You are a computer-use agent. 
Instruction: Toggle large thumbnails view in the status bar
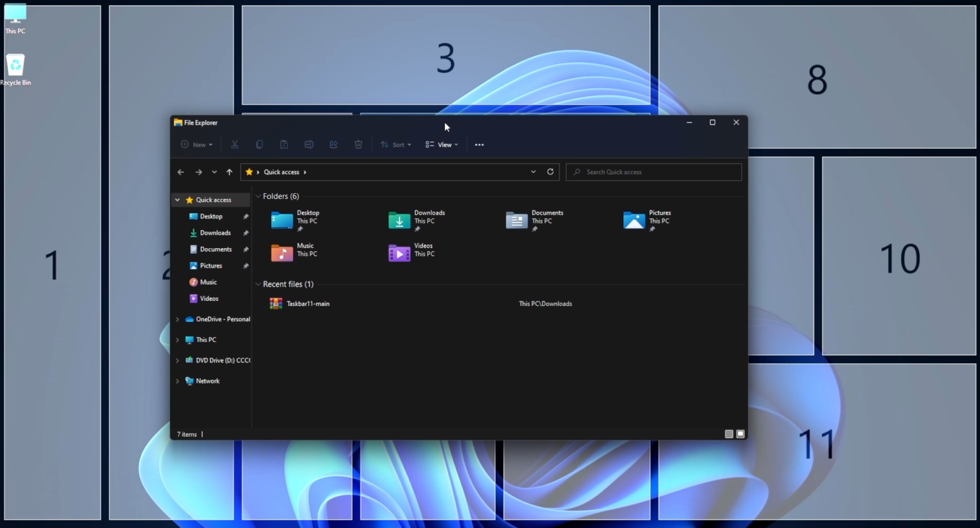[x=740, y=434]
